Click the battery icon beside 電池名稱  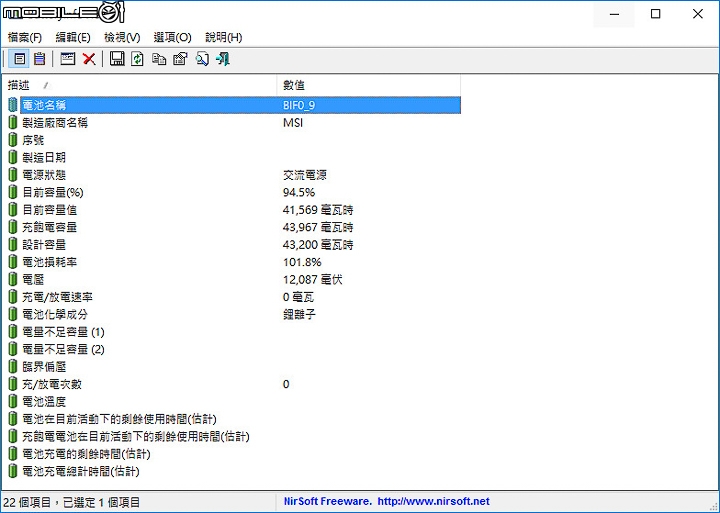point(13,105)
